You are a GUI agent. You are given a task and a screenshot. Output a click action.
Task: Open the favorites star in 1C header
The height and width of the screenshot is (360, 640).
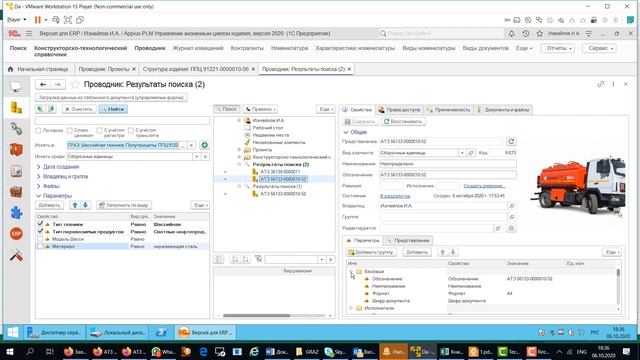540,33
